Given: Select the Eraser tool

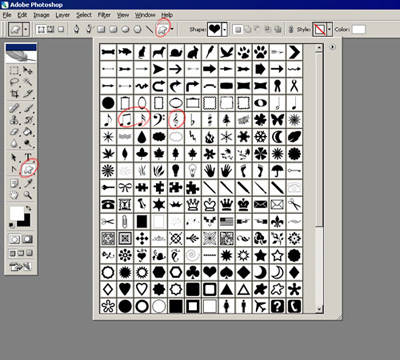Looking at the screenshot, I should click(14, 132).
